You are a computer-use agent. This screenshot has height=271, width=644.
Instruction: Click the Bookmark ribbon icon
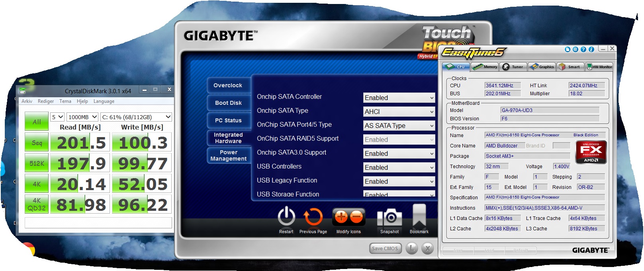(419, 216)
